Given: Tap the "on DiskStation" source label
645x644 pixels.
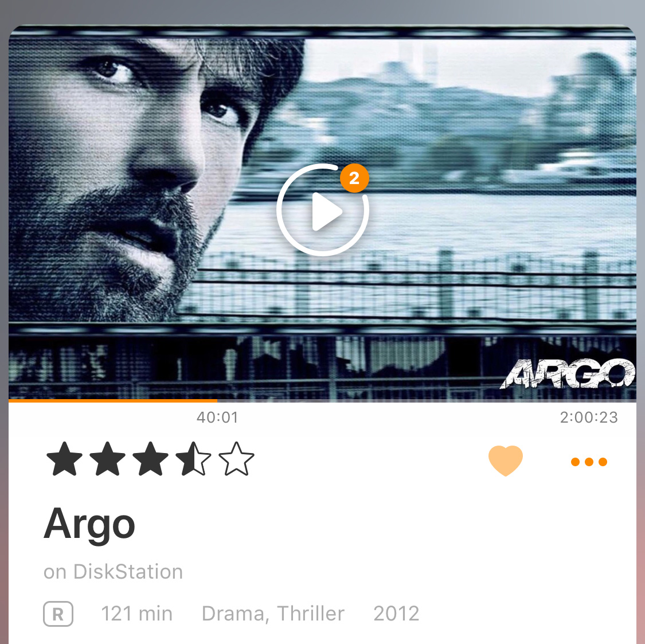Looking at the screenshot, I should pos(113,572).
